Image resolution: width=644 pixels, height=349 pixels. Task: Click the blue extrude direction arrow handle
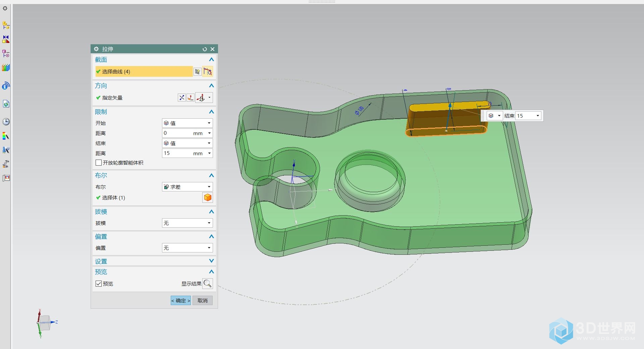coord(450,105)
